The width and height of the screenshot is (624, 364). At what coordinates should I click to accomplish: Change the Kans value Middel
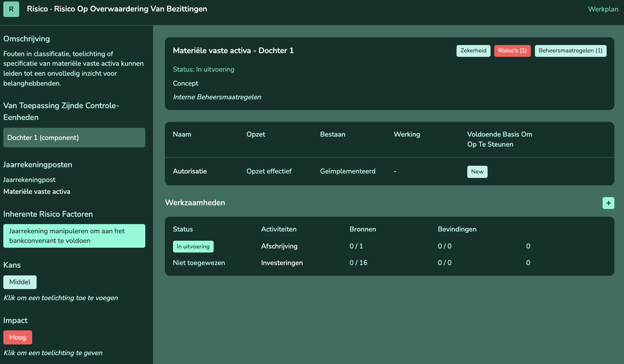tap(20, 282)
